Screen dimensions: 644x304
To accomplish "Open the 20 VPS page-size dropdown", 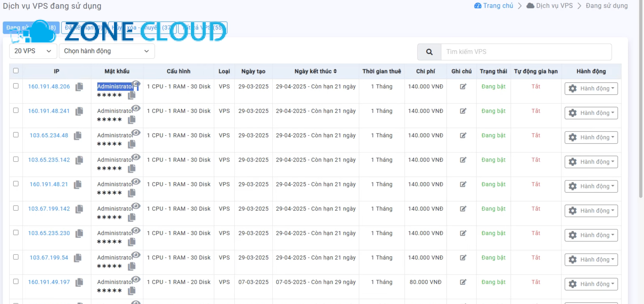I will [33, 51].
